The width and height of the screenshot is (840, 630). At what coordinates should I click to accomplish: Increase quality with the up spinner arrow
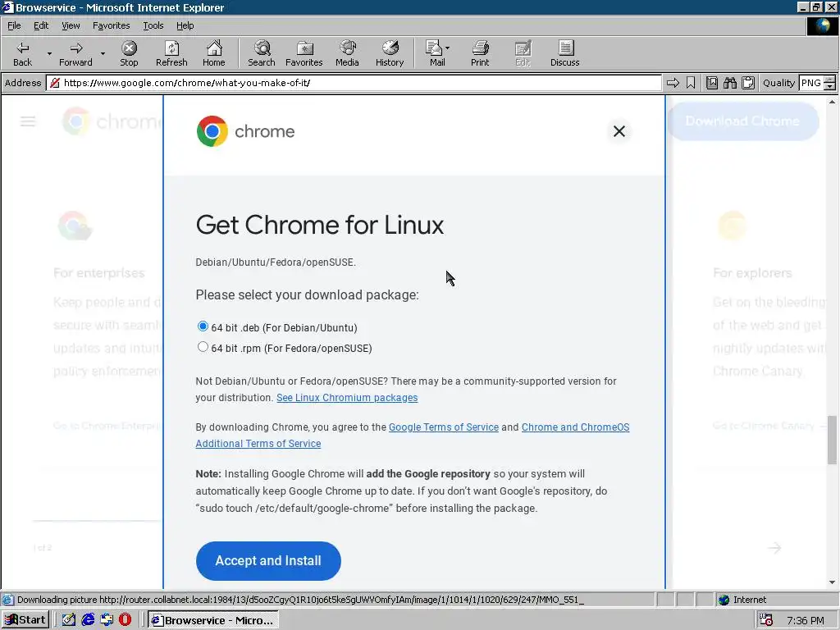(830, 80)
